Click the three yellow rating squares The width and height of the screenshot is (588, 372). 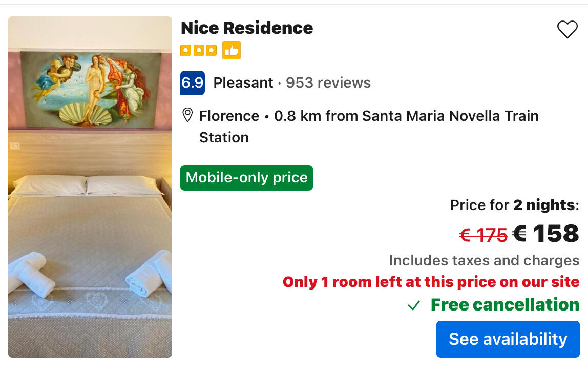point(198,50)
